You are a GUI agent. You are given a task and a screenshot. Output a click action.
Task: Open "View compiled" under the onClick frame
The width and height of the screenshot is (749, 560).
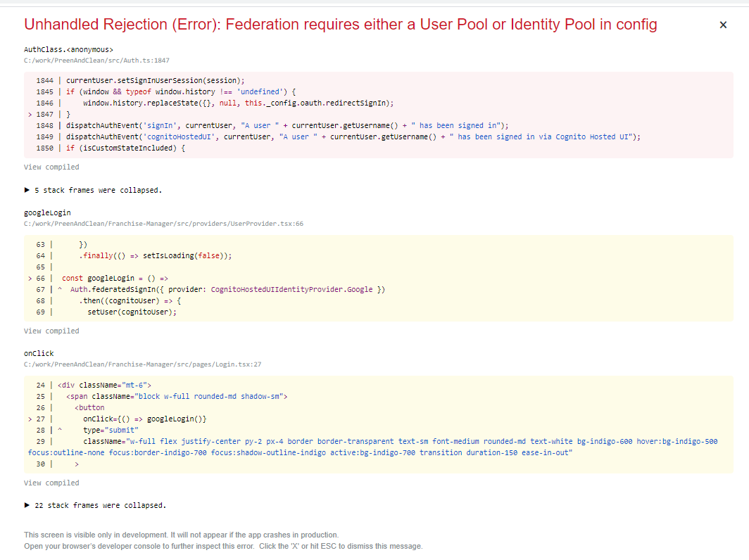tap(51, 483)
